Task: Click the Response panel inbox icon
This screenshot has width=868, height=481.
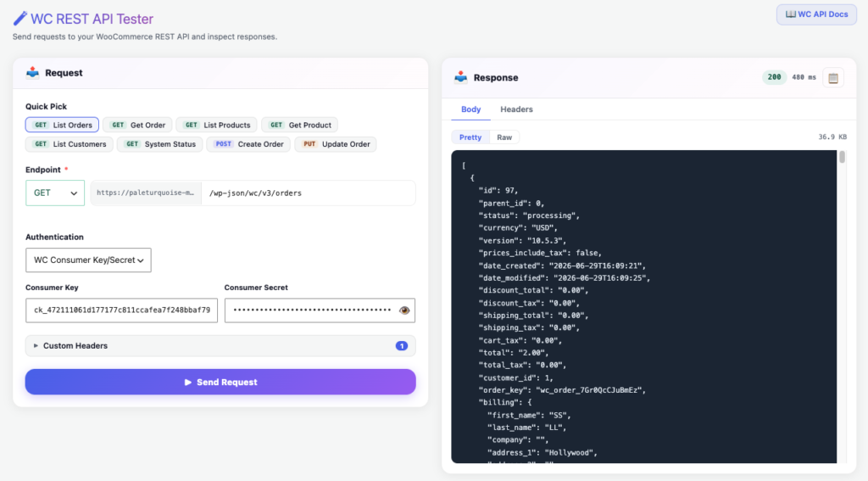Action: (x=460, y=77)
